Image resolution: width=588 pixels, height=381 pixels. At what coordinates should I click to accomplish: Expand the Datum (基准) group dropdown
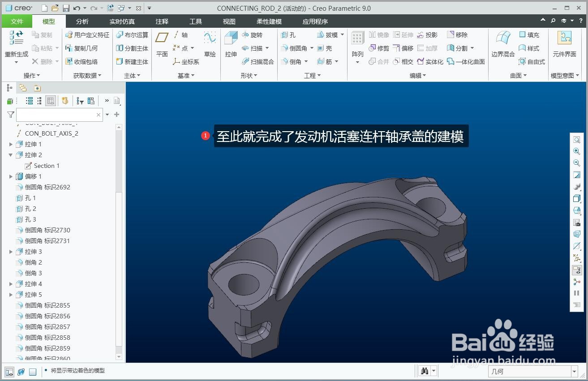[186, 76]
